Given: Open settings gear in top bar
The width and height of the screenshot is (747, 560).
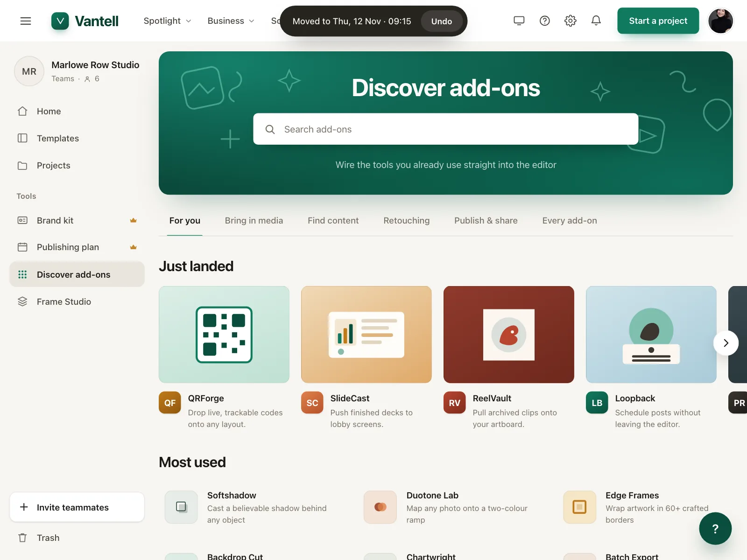Looking at the screenshot, I should (x=571, y=21).
